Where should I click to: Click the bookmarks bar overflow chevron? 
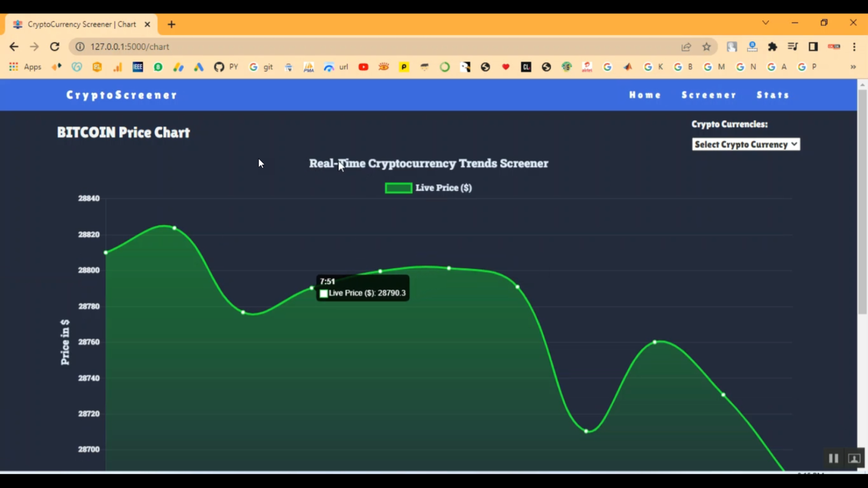(852, 66)
